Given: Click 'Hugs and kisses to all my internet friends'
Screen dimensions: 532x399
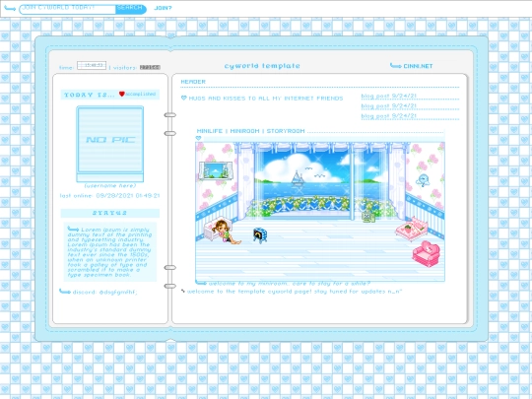Looking at the screenshot, I should pyautogui.click(x=266, y=99).
